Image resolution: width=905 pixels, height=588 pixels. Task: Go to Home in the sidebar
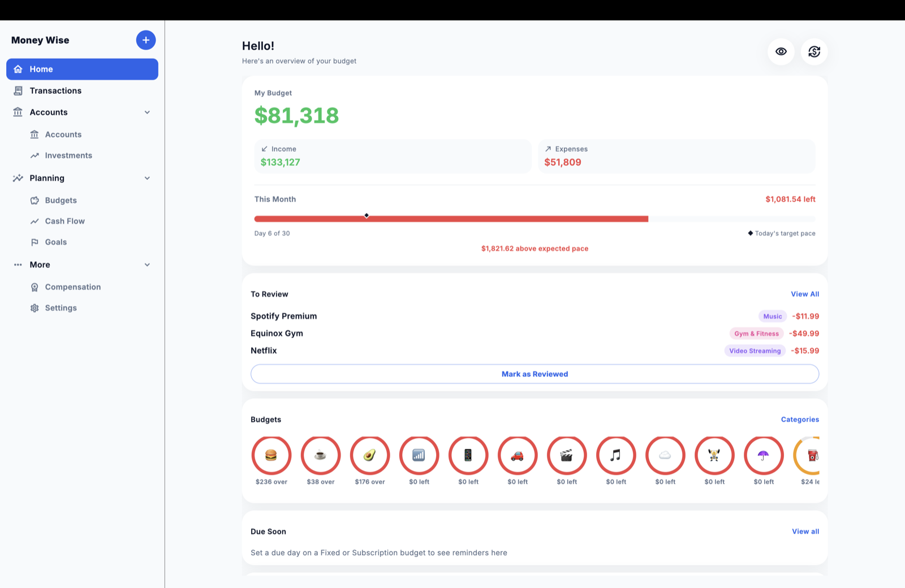tap(82, 69)
